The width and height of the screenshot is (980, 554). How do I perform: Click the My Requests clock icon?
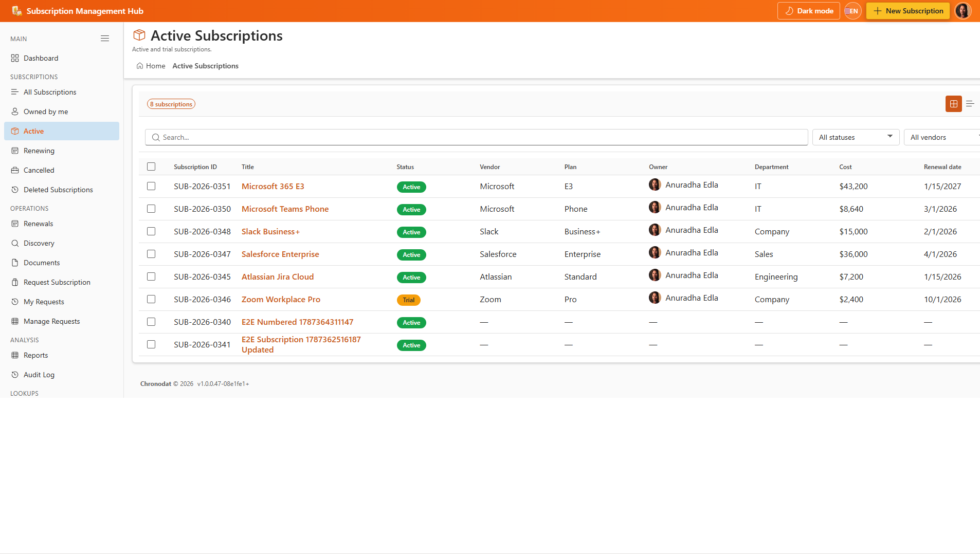pos(15,302)
